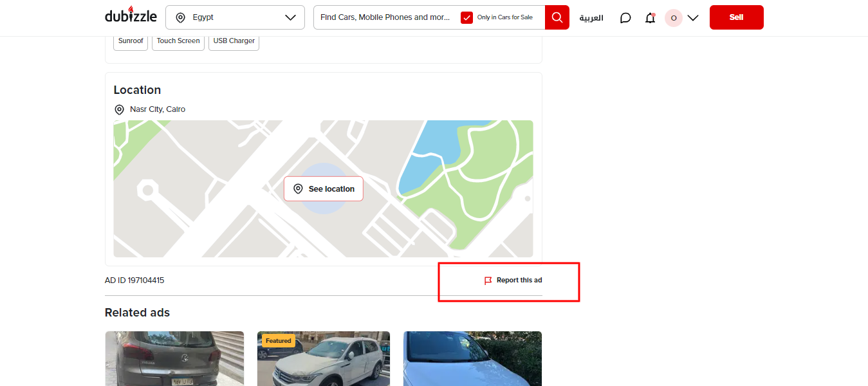
Task: Click the red Sell button
Action: coord(736,17)
